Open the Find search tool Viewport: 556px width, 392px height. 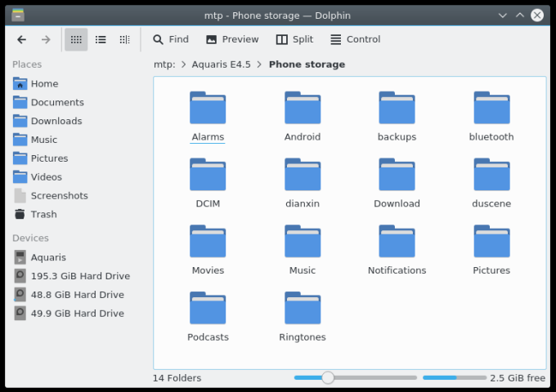tap(170, 39)
